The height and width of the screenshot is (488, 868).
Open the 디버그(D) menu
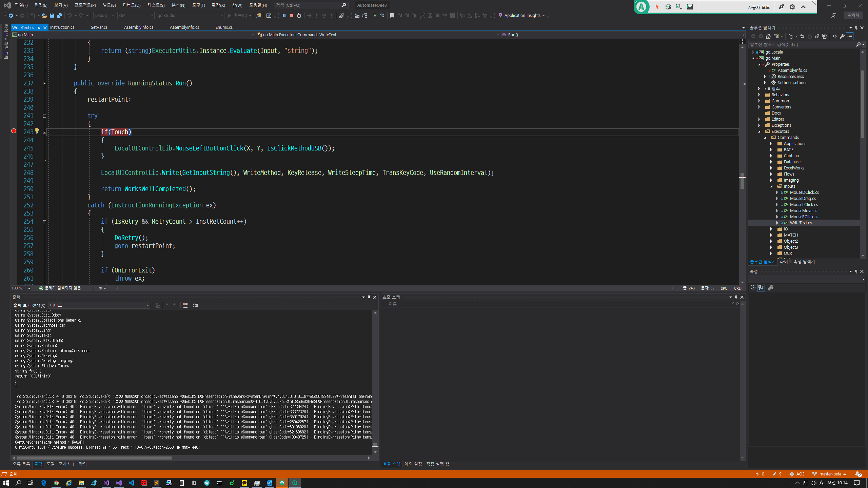click(x=132, y=5)
